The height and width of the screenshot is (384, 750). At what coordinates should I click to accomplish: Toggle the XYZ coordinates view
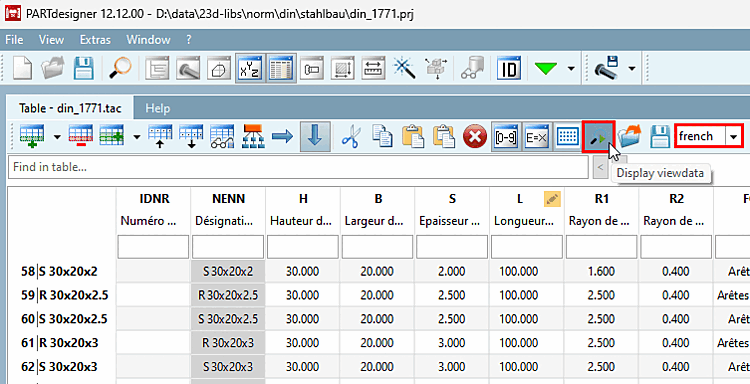click(251, 68)
